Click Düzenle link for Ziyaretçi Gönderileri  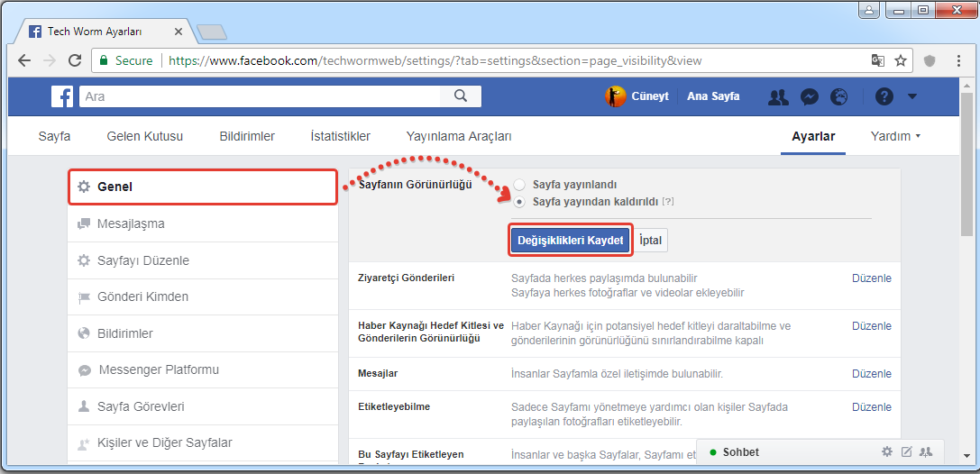871,278
